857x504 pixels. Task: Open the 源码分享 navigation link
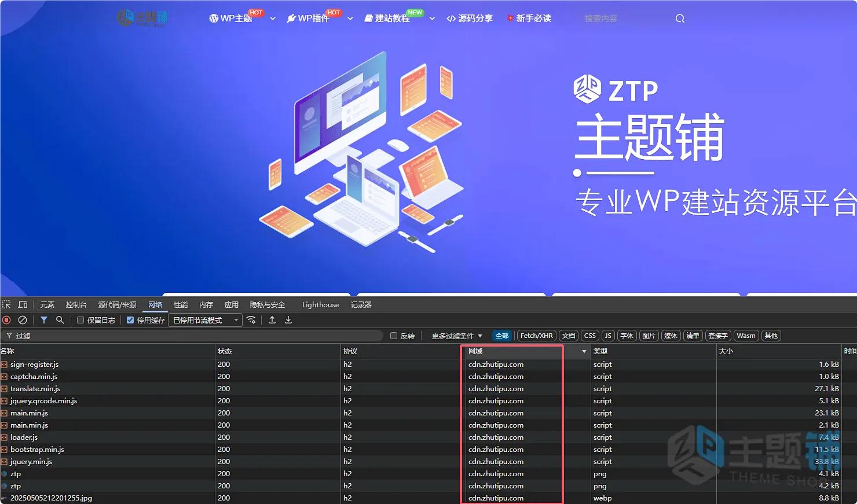(470, 19)
